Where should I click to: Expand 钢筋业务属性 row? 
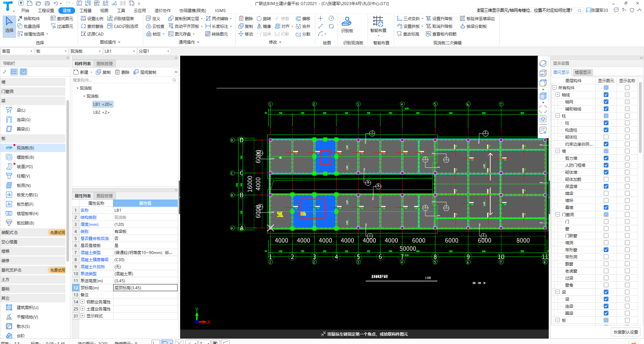pyautogui.click(x=82, y=302)
